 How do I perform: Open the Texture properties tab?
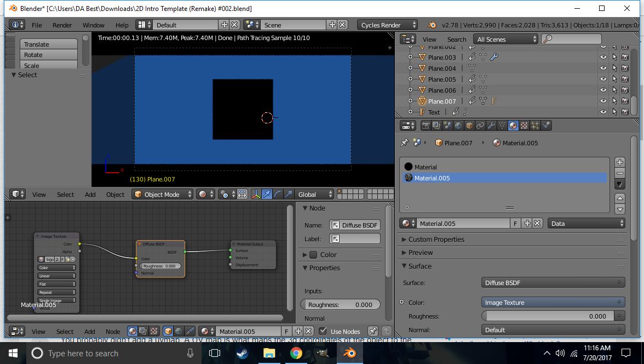[x=524, y=126]
